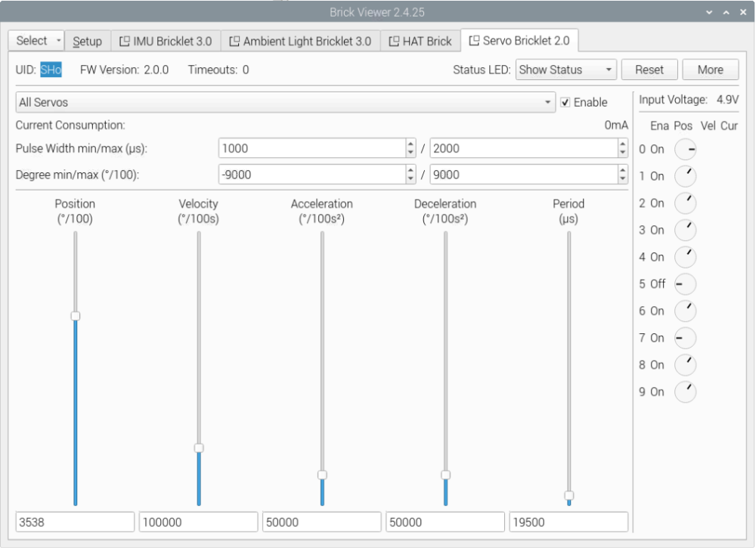Click the position dial for servo 2
The width and height of the screenshot is (756, 548).
coord(685,203)
